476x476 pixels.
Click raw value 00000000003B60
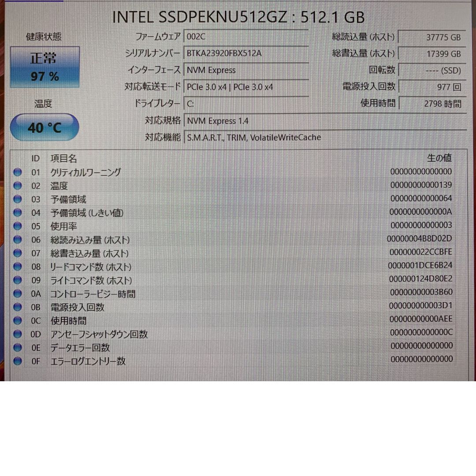point(421,292)
